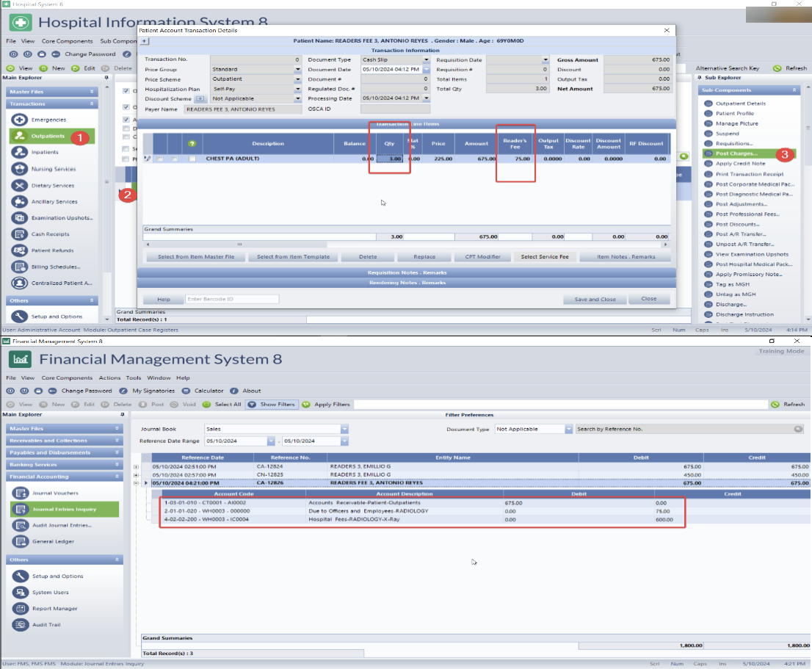Viewport: 812px width, 669px height.
Task: Tick the checkbox in CHEST PA row
Action: tap(192, 159)
